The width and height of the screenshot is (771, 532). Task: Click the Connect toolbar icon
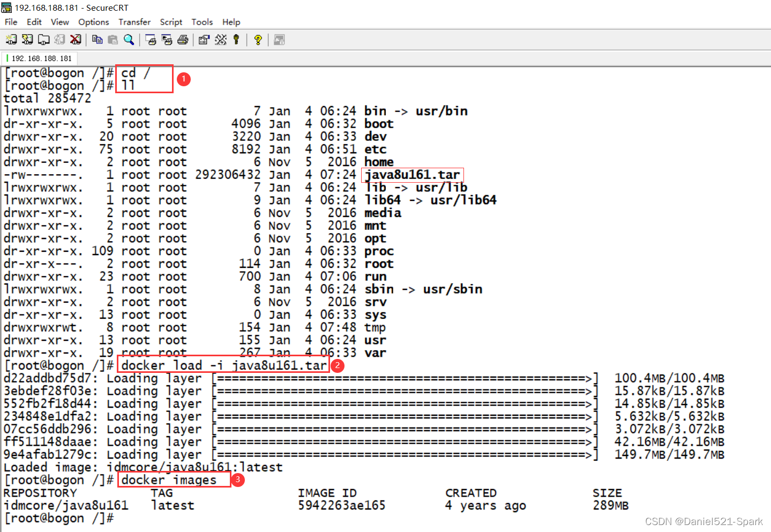pyautogui.click(x=11, y=40)
